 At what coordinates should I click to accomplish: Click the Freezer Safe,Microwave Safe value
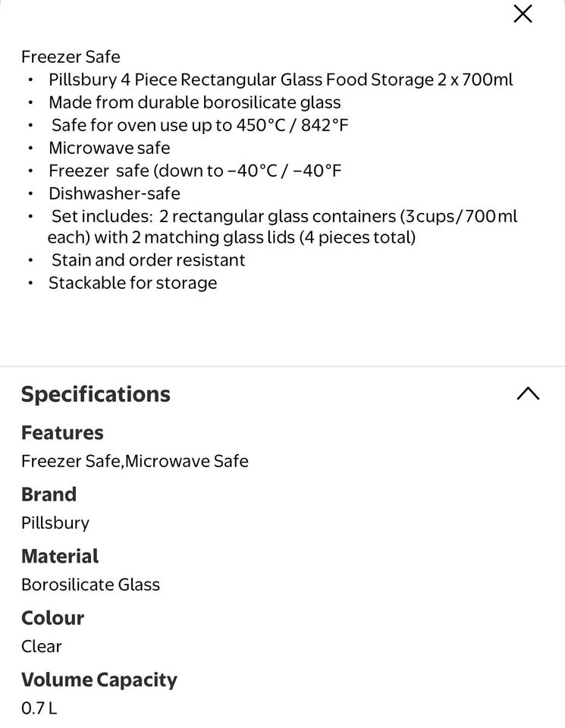click(135, 462)
